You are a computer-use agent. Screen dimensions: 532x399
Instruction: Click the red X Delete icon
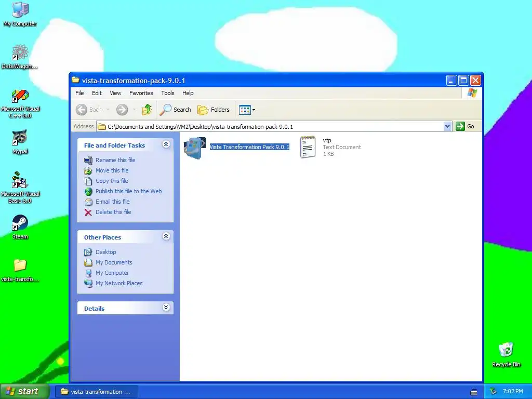[x=88, y=212]
